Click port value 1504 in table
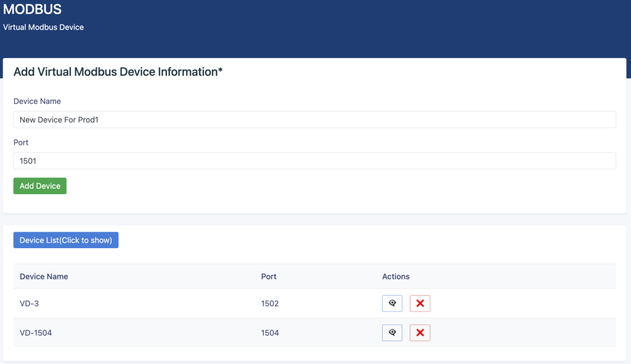 pos(270,333)
